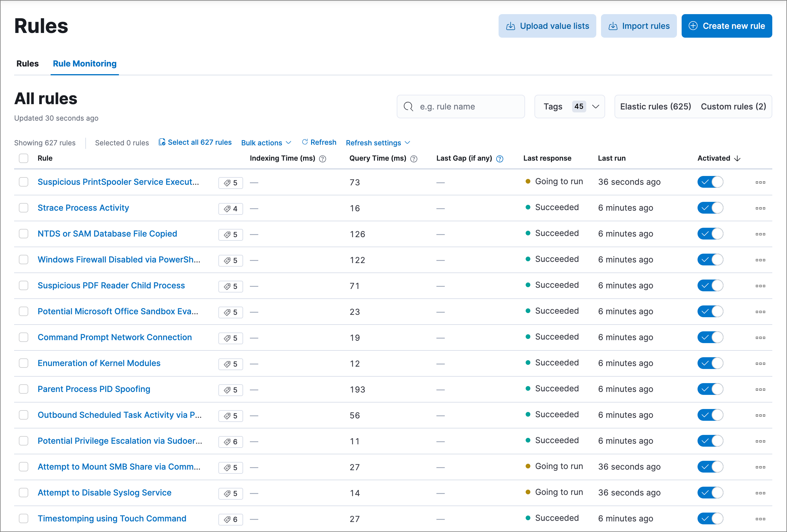This screenshot has height=532, width=787.
Task: Click the tags badge for NTDS or SAM rule
Action: [231, 234]
